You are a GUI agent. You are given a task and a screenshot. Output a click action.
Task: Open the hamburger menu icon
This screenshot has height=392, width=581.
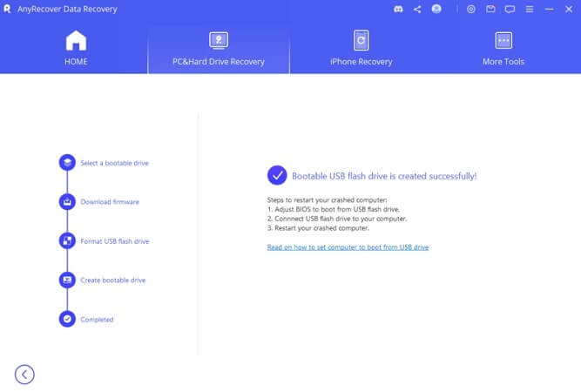530,10
